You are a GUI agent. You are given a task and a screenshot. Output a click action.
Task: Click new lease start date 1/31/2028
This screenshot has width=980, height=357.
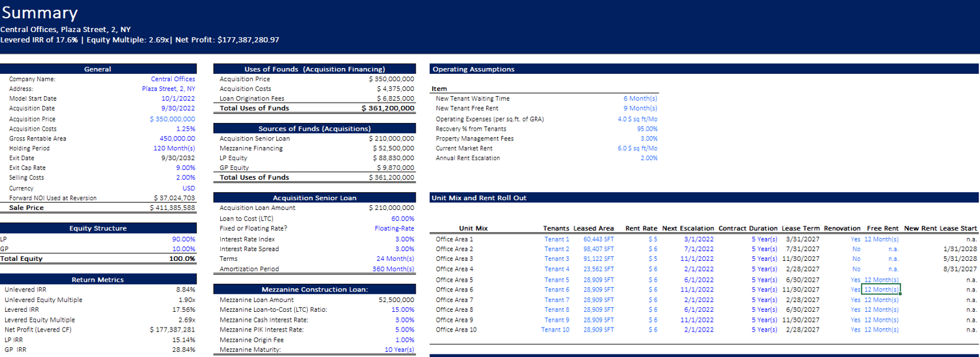pyautogui.click(x=960, y=249)
